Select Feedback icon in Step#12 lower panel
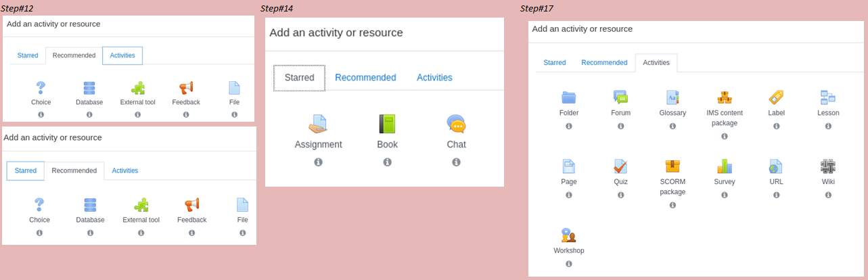The image size is (868, 280). tap(191, 205)
